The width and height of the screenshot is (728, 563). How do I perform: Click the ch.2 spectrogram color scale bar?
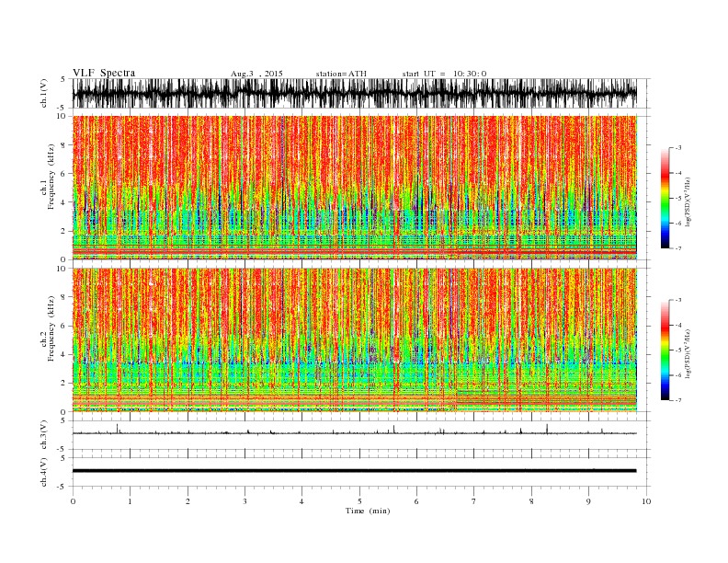(665, 350)
